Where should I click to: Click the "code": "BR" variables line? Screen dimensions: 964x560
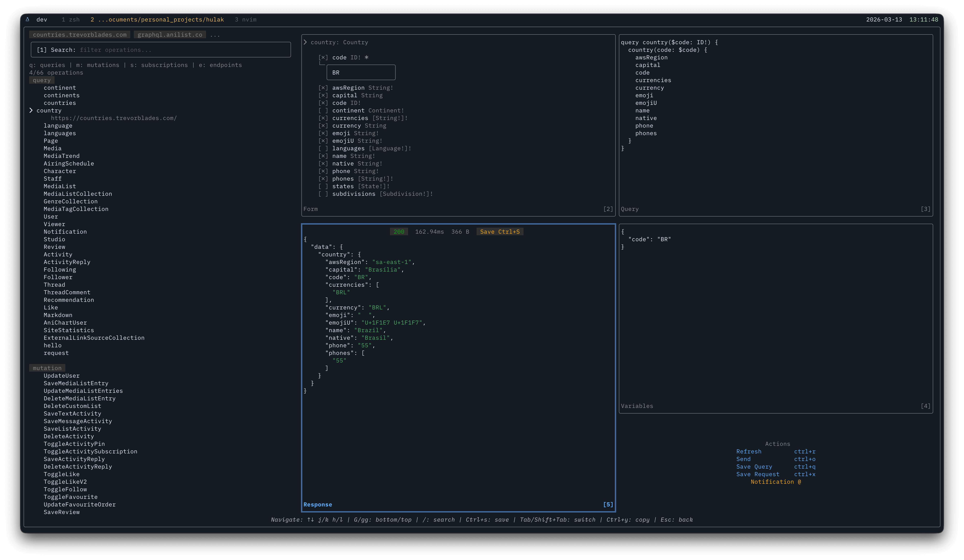click(x=650, y=239)
